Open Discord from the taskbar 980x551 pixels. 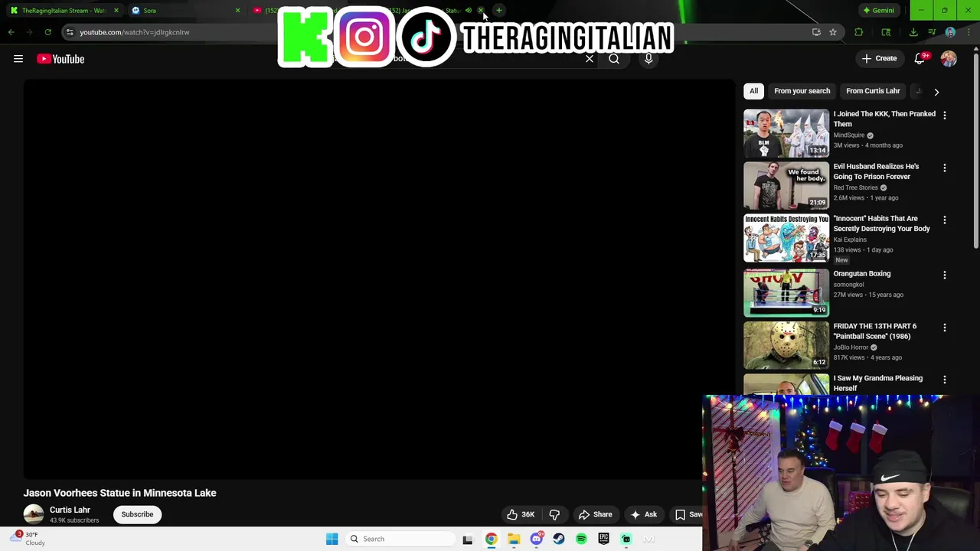[x=536, y=539]
